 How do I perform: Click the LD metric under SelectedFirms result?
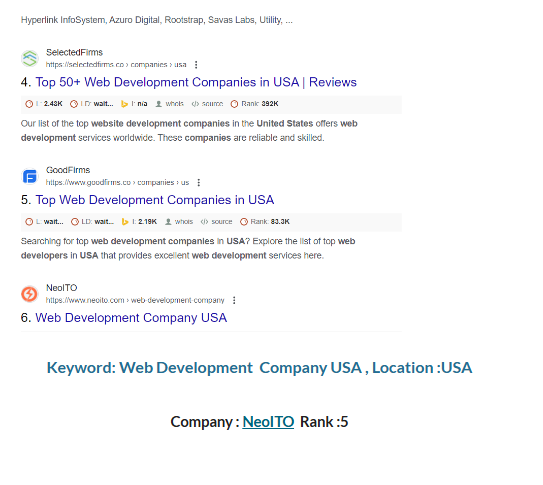92,104
